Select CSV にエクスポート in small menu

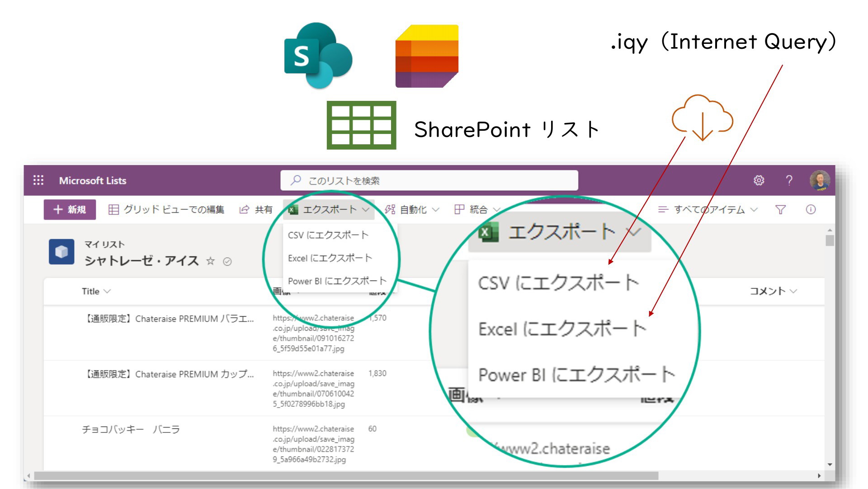tap(328, 235)
